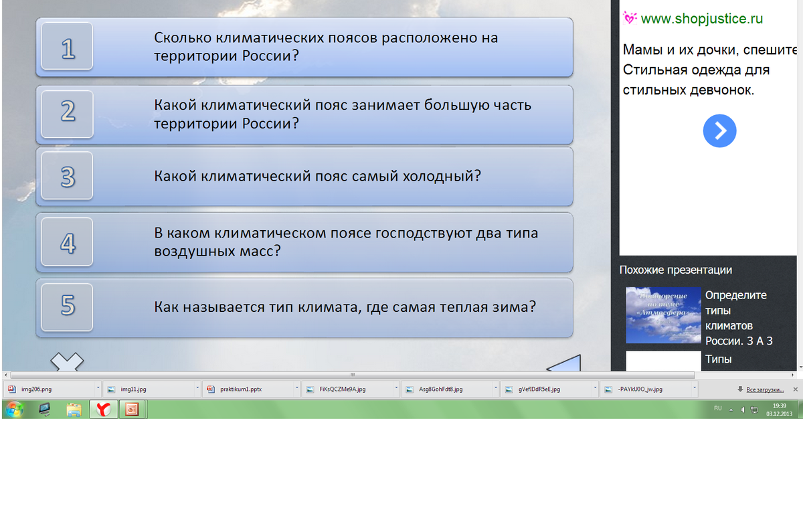
Task: Click the horizontal page scrollbar thumb
Action: [352, 375]
